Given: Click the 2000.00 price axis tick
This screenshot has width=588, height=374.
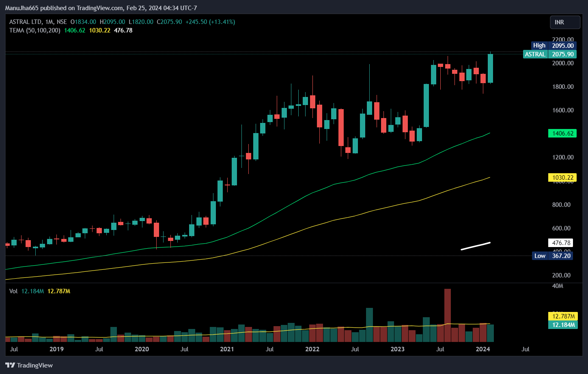Looking at the screenshot, I should click(x=563, y=63).
